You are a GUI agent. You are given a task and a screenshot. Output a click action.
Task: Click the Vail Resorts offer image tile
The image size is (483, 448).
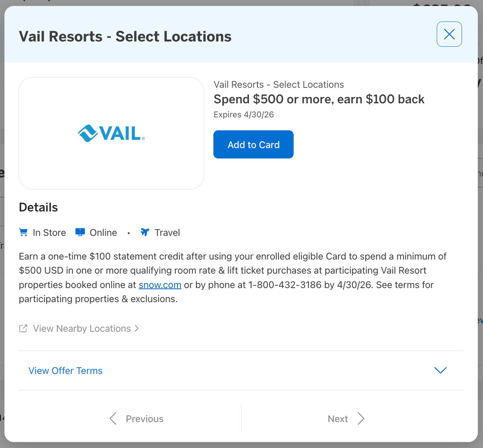coord(111,133)
